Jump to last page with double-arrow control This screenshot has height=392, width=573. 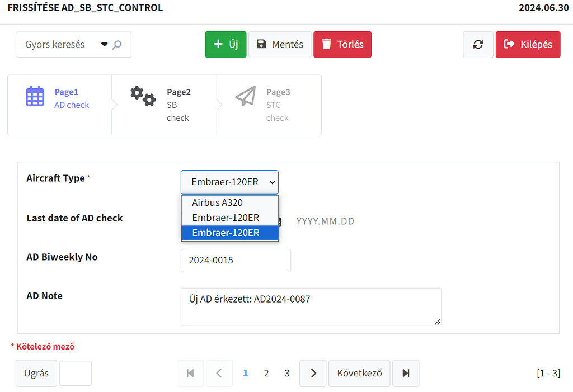coord(406,373)
